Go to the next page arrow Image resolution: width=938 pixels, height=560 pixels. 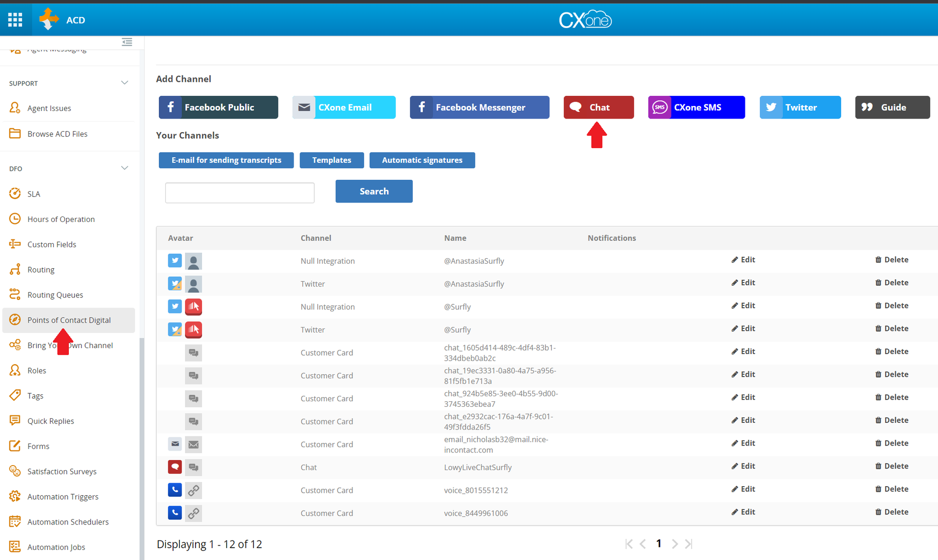click(675, 544)
